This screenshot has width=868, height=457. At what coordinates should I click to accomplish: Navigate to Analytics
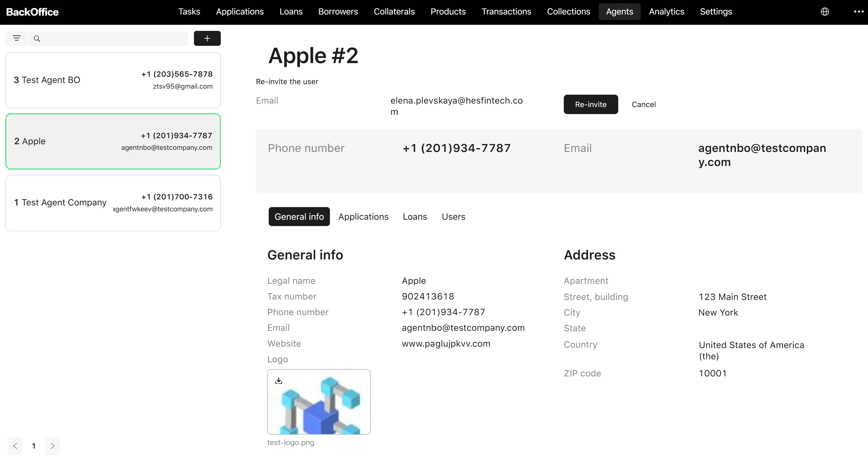click(x=667, y=12)
